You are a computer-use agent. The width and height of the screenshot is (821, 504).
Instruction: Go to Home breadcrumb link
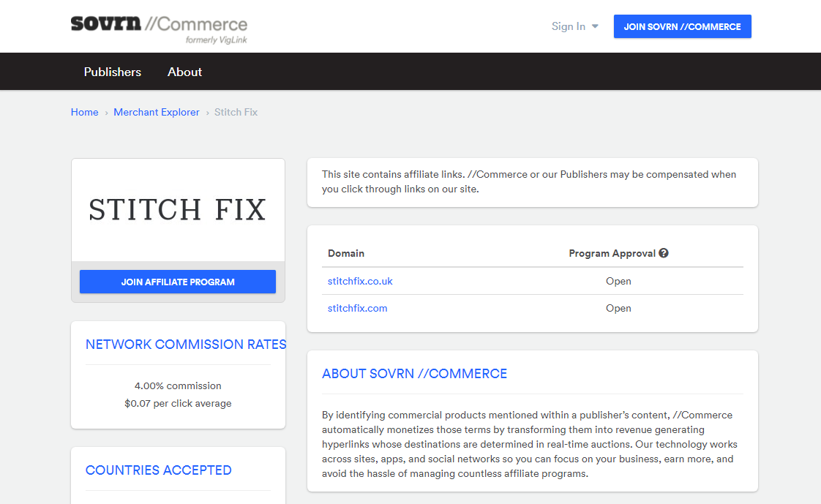[x=84, y=112]
